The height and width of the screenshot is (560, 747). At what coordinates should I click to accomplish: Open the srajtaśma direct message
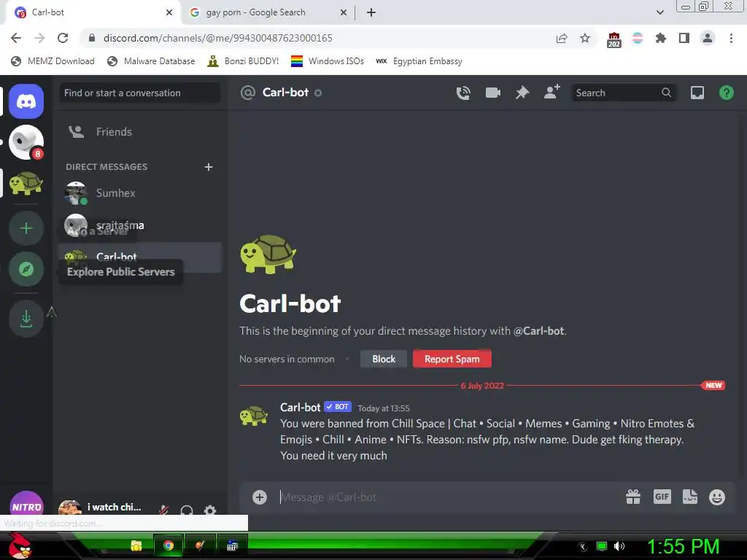[140, 225]
